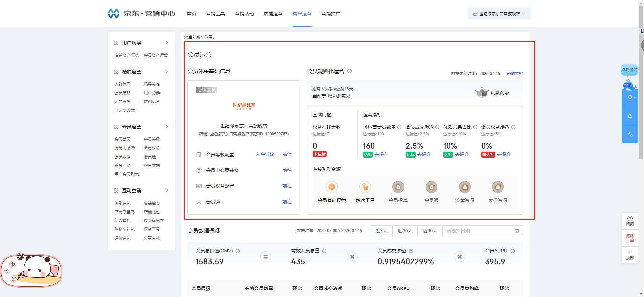
Task: Click the locked 大促资源 icon
Action: click(x=498, y=187)
